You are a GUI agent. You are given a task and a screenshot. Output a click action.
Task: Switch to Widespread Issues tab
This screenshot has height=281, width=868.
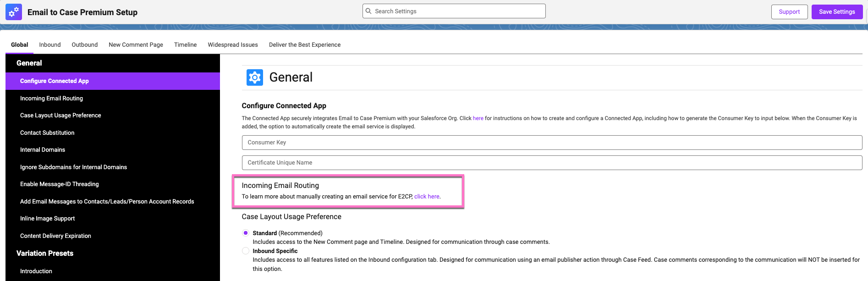coord(233,45)
